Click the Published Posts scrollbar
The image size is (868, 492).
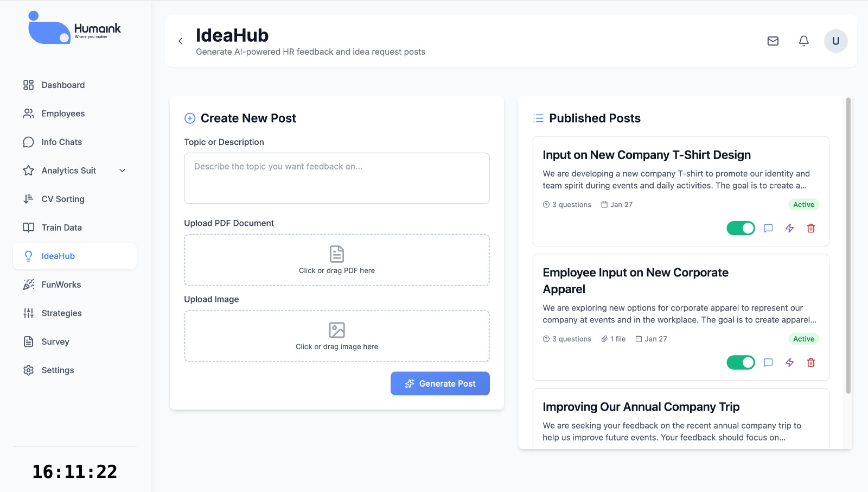(x=848, y=244)
